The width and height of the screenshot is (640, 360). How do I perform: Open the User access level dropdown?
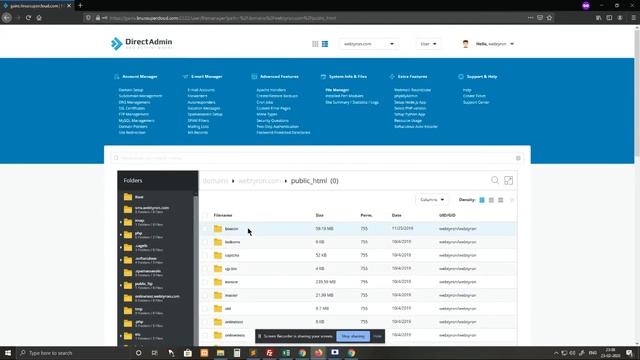(x=428, y=44)
